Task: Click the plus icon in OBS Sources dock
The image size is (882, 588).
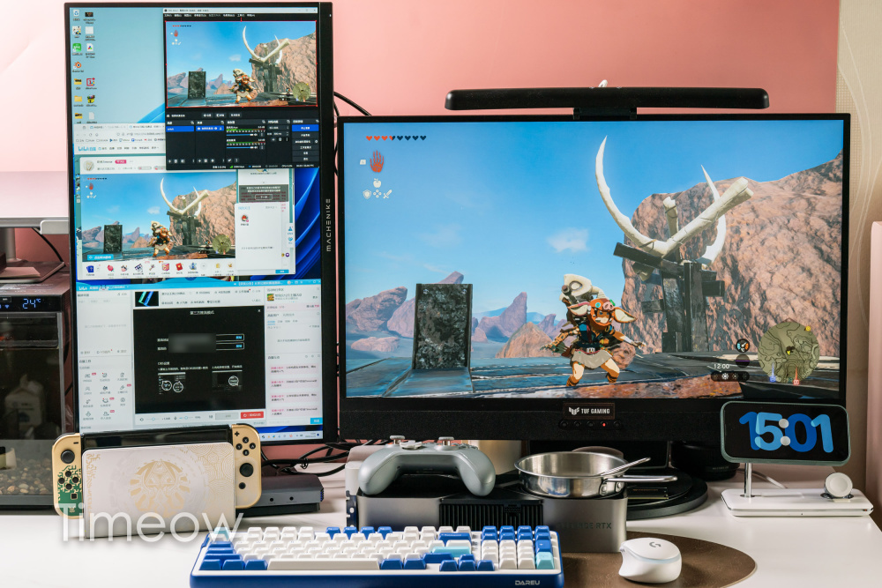Action: click(199, 160)
